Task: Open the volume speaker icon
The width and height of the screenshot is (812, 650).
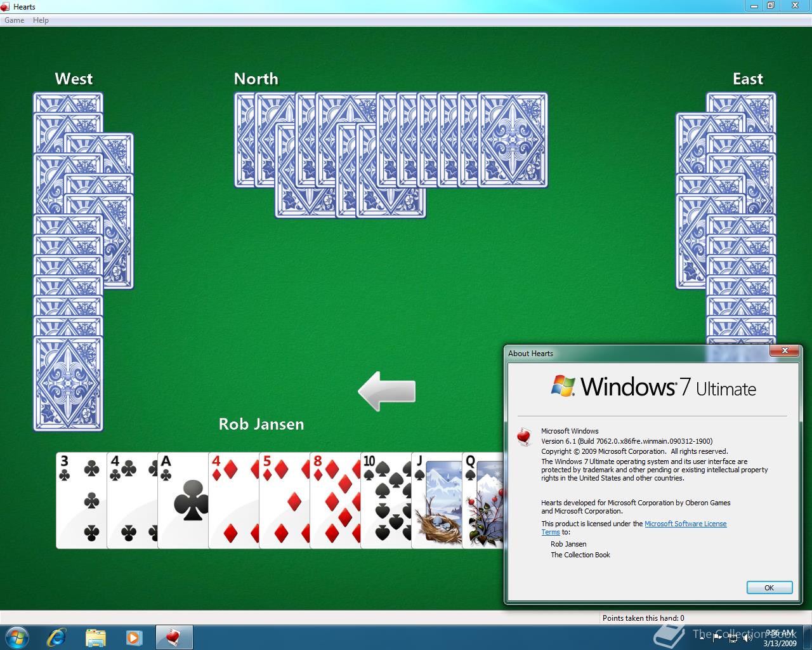Action: (749, 639)
